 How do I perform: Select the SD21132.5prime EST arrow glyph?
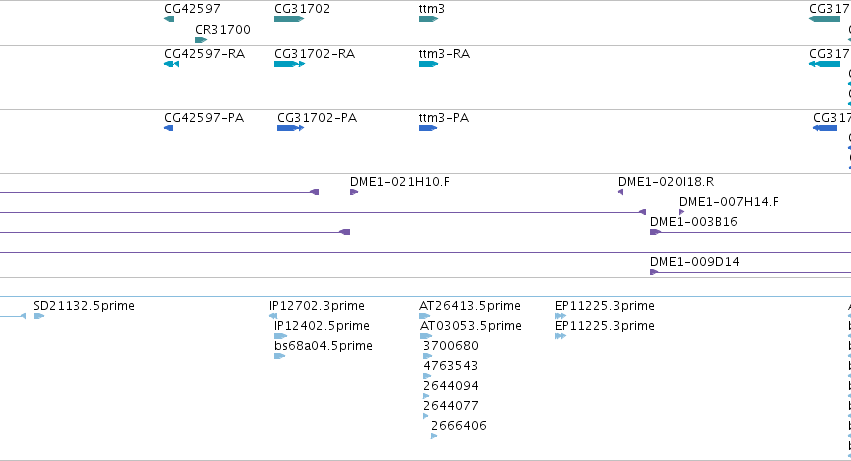(39, 316)
